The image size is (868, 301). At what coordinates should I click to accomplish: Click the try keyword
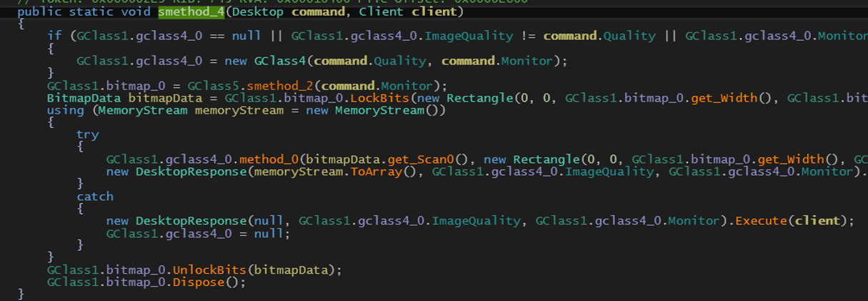(x=88, y=134)
